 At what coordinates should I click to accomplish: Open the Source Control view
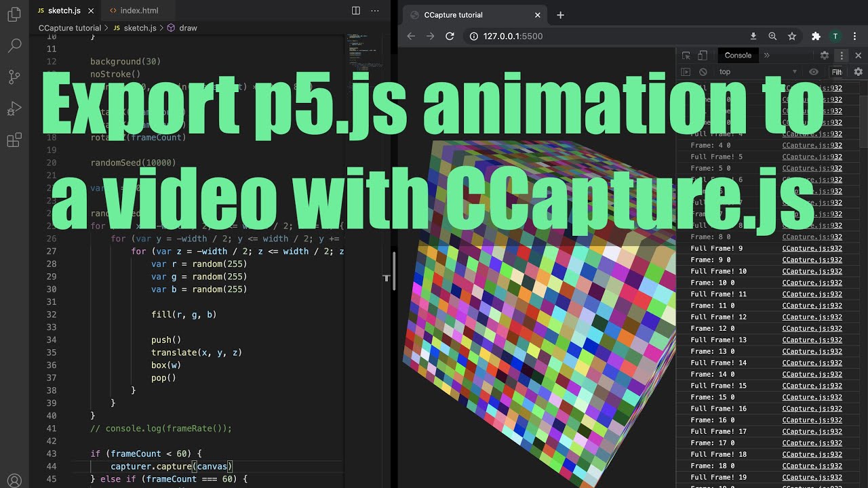click(x=14, y=77)
